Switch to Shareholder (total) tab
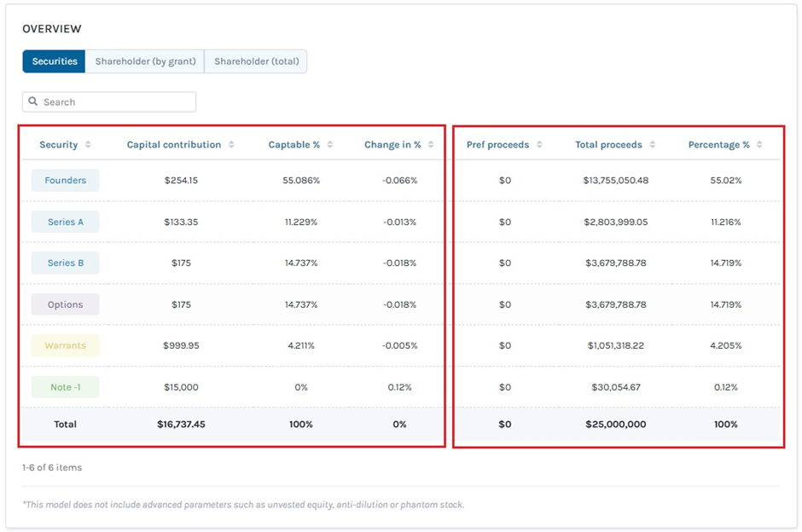The width and height of the screenshot is (802, 532). tap(256, 61)
